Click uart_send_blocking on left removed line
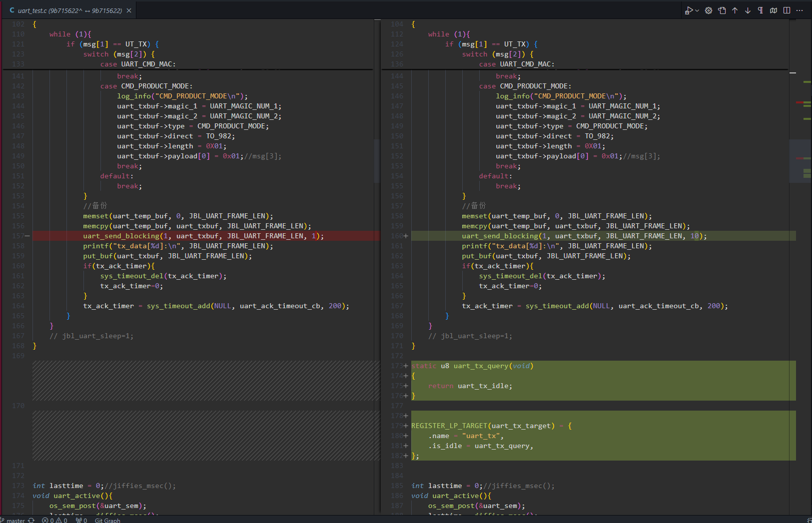This screenshot has width=812, height=523. [121, 236]
